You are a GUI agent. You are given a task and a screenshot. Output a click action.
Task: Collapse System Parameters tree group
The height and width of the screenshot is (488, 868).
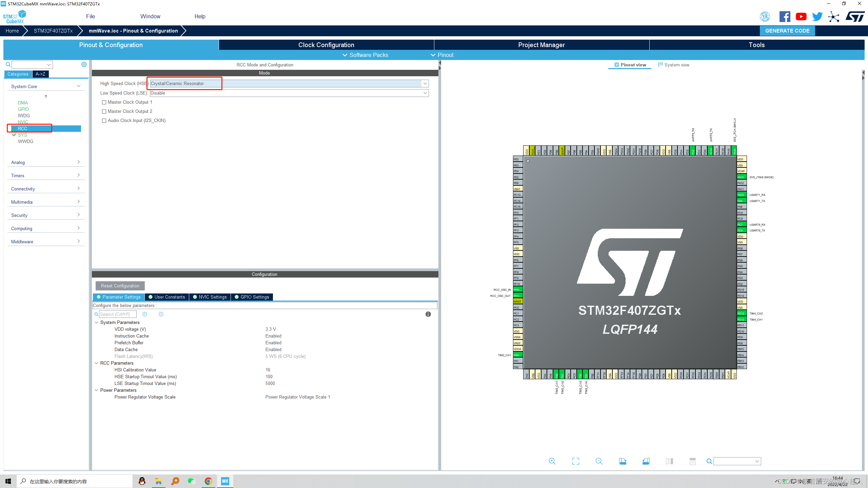click(x=96, y=322)
